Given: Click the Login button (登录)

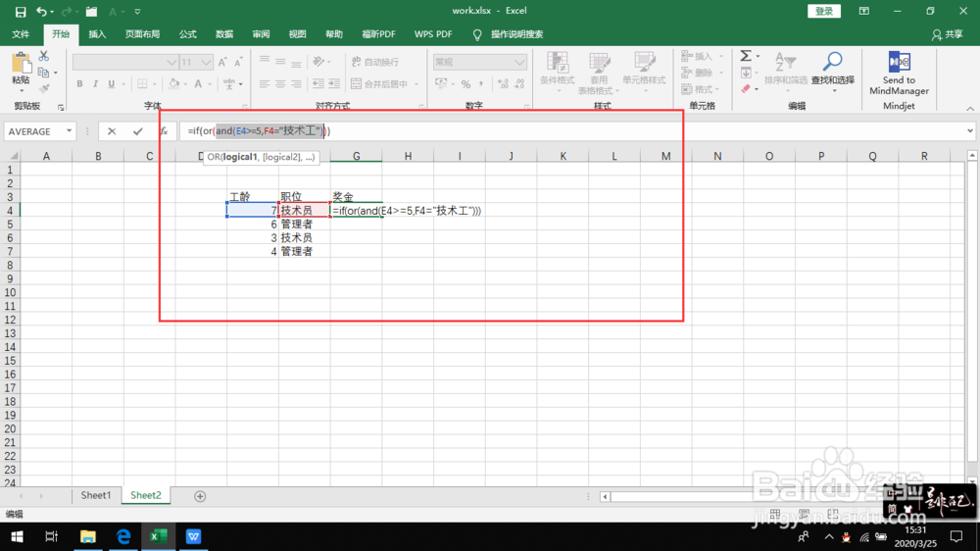Looking at the screenshot, I should [x=824, y=11].
